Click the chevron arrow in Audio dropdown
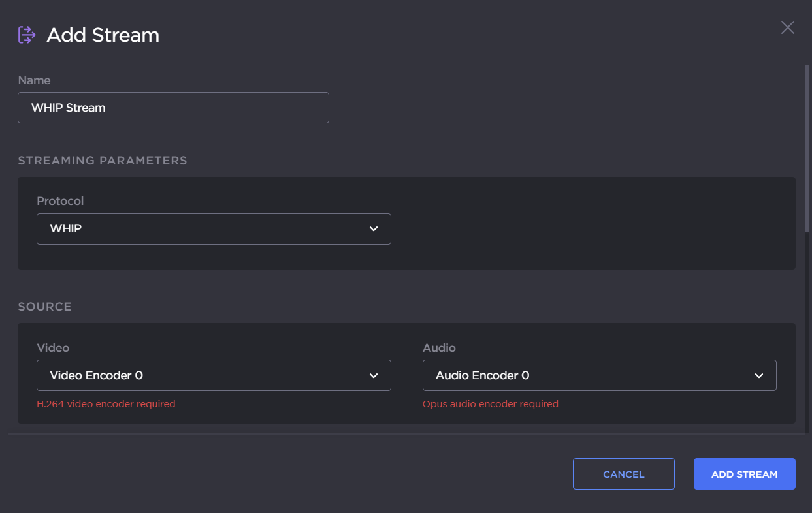The height and width of the screenshot is (513, 812). [759, 375]
